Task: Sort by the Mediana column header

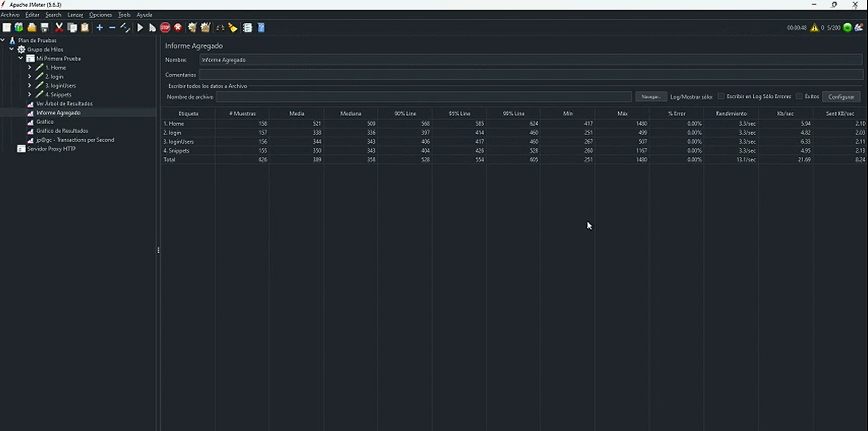Action: [351, 113]
